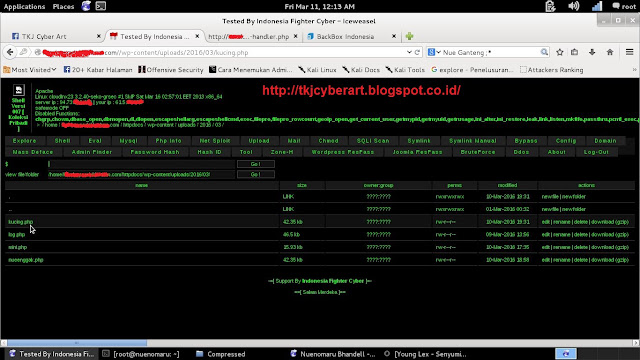Click the view file/folder path field
This screenshot has width=640, height=360.
141,174
